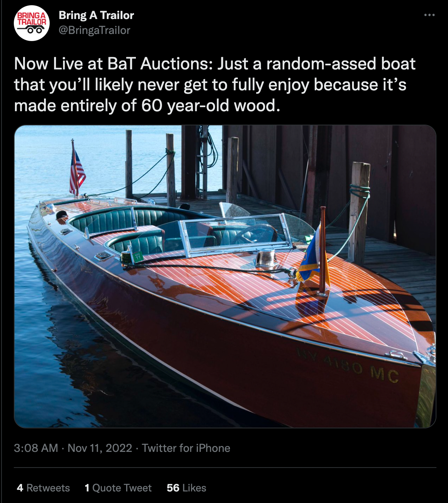View the 56 Likes list
The width and height of the screenshot is (448, 503).
(x=186, y=488)
